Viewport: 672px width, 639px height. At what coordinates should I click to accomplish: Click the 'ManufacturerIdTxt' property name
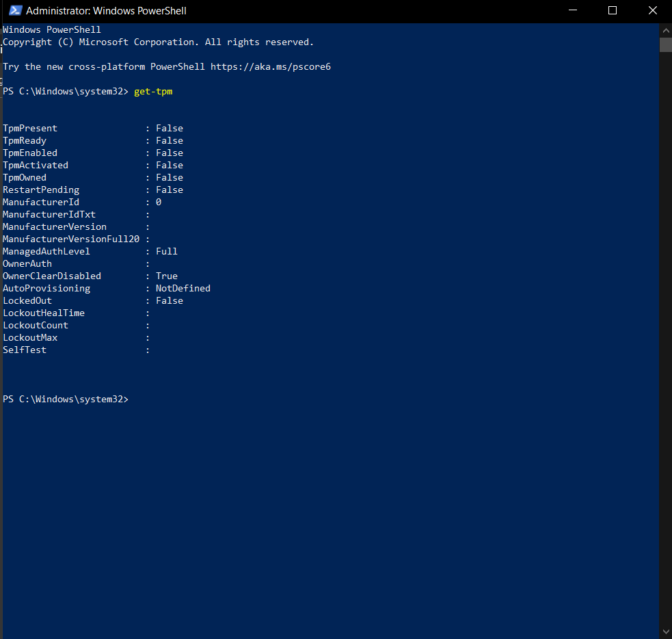(x=49, y=214)
